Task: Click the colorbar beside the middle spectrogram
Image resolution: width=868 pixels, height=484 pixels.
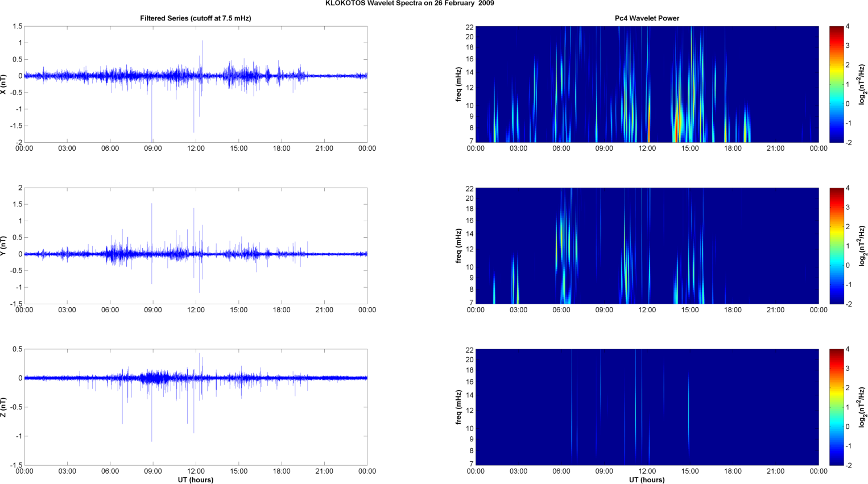Action: 836,246
